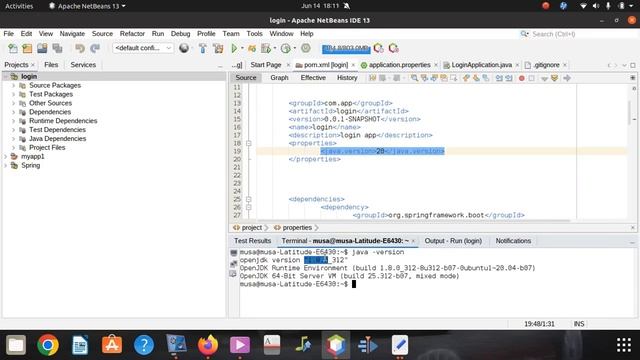Screen dimensions: 640x360
Task: Open the Debug menu
Action: [x=180, y=33]
